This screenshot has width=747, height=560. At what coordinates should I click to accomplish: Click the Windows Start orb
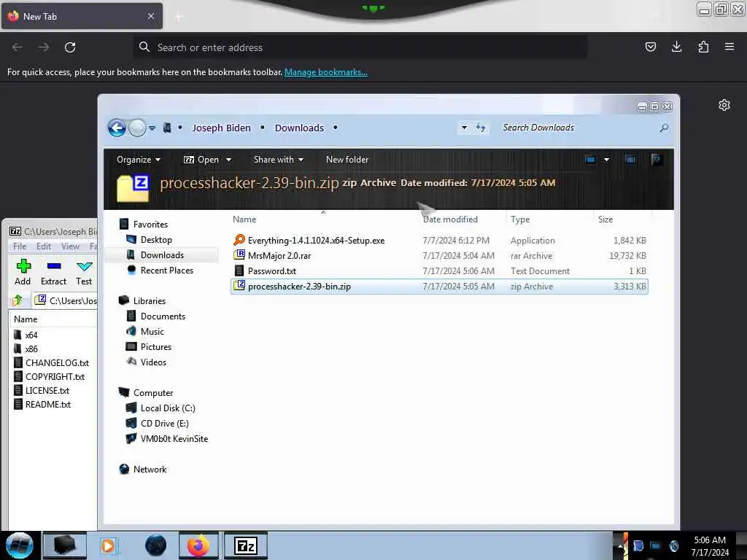pyautogui.click(x=19, y=545)
